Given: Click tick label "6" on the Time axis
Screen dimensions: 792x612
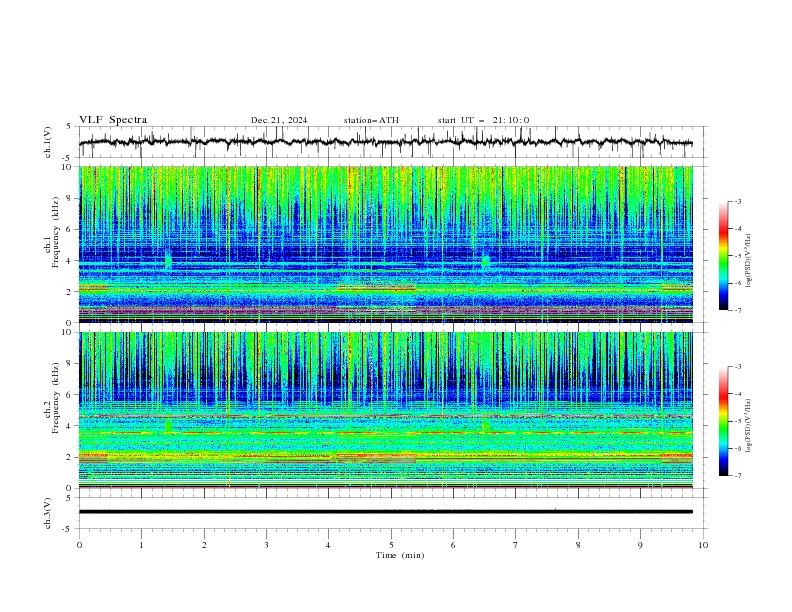Looking at the screenshot, I should (454, 545).
